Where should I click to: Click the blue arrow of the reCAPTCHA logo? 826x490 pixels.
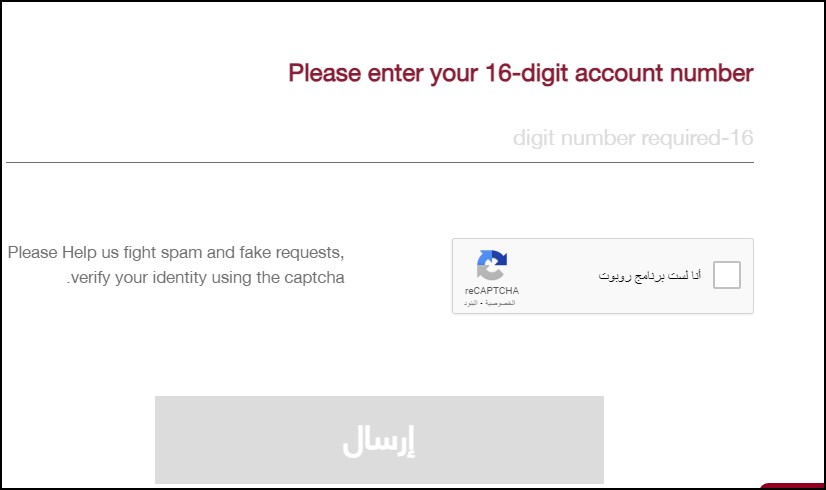tap(498, 259)
